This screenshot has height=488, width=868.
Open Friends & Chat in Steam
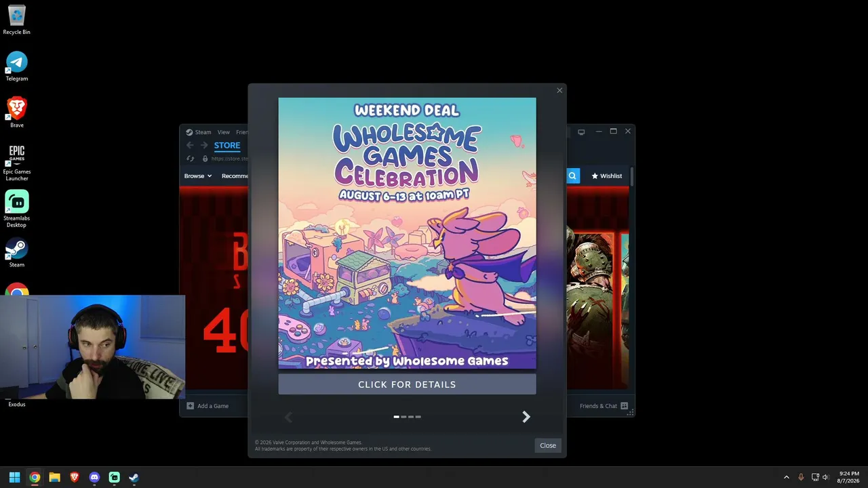604,406
